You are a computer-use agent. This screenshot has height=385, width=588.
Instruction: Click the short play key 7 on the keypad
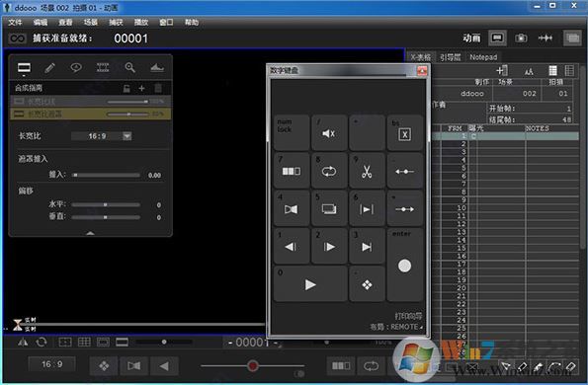pos(292,171)
